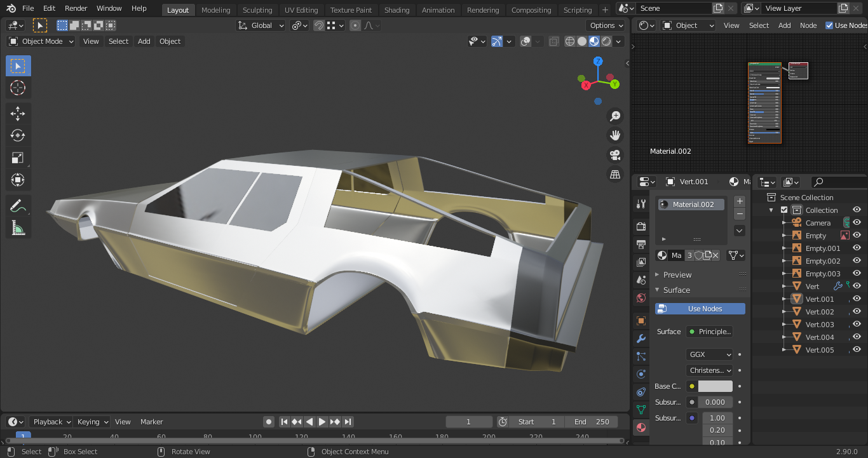Hide Empty.001 via eye icon
The width and height of the screenshot is (868, 458).
click(857, 248)
